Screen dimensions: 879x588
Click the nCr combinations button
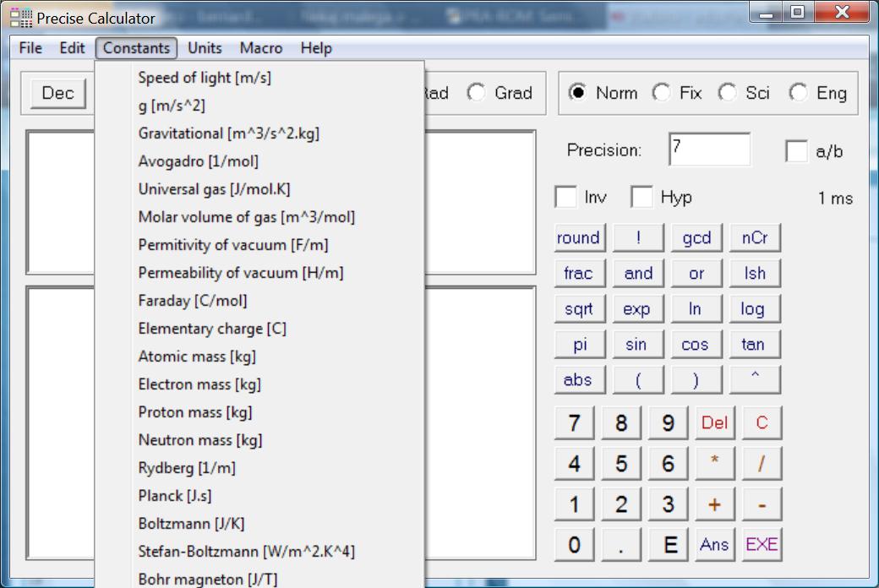754,238
